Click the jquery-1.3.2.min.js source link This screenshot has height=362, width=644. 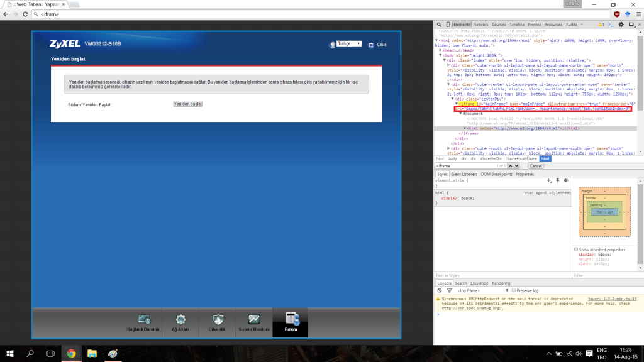tap(613, 299)
